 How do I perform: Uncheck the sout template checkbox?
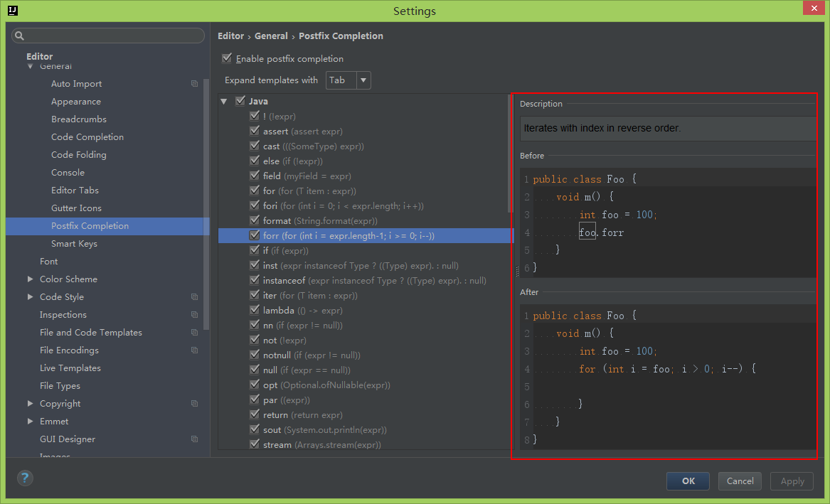(255, 429)
